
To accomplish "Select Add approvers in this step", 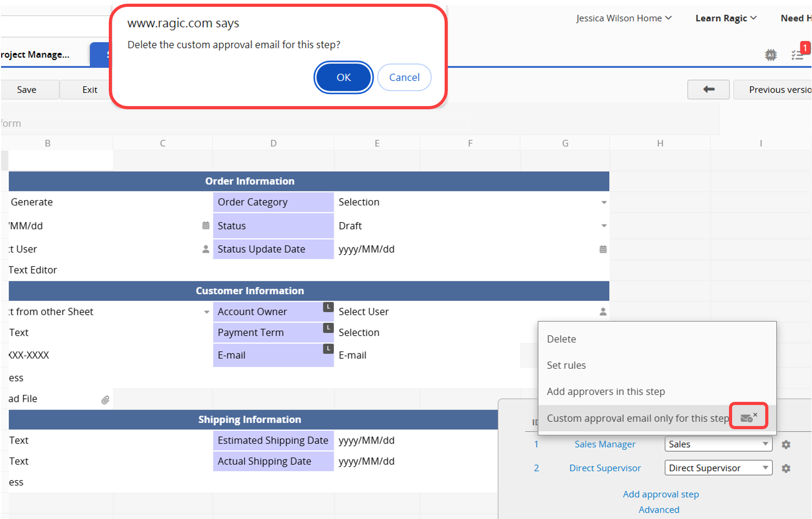I will coord(605,391).
